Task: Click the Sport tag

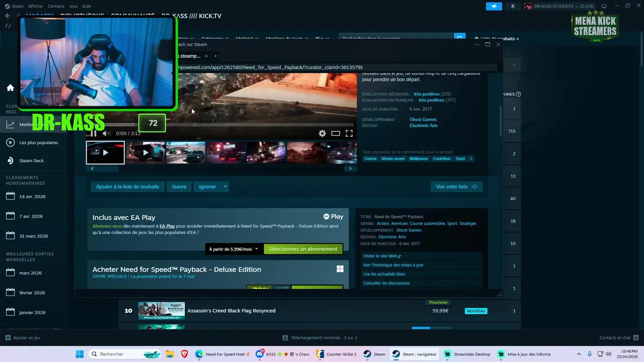Action: tap(460, 158)
